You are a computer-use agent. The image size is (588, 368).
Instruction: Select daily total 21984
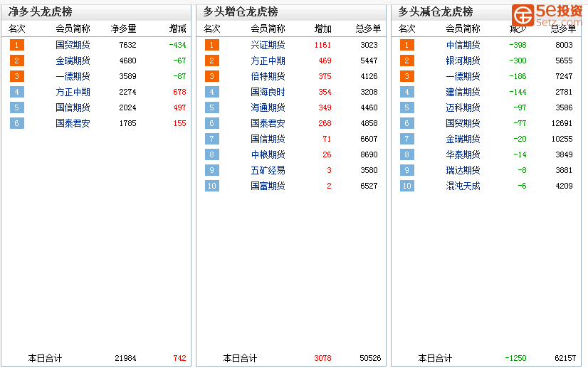tap(125, 358)
